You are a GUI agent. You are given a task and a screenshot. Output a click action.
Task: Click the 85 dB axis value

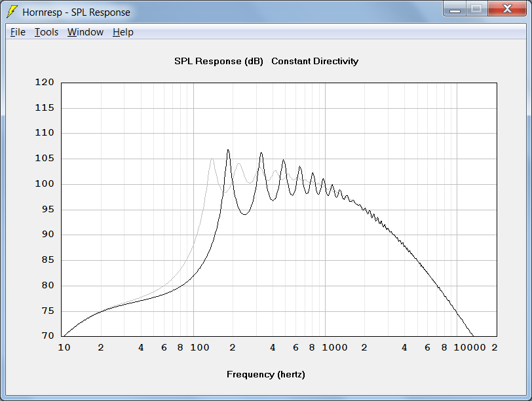pyautogui.click(x=48, y=259)
